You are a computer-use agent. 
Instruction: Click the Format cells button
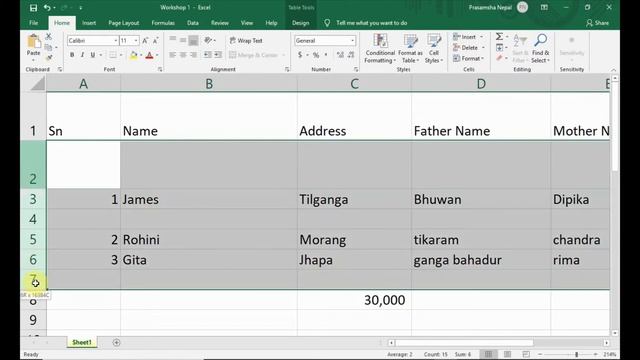click(469, 58)
